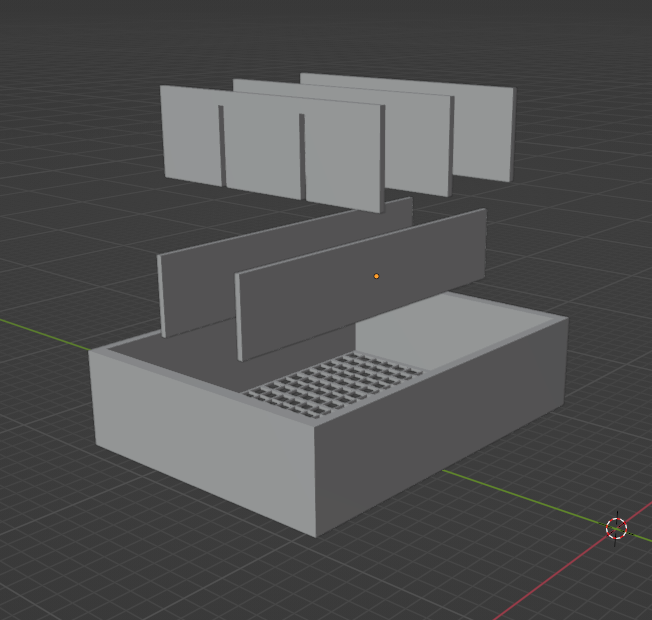
Task: Select the grid mesh inside the box
Action: click(334, 384)
